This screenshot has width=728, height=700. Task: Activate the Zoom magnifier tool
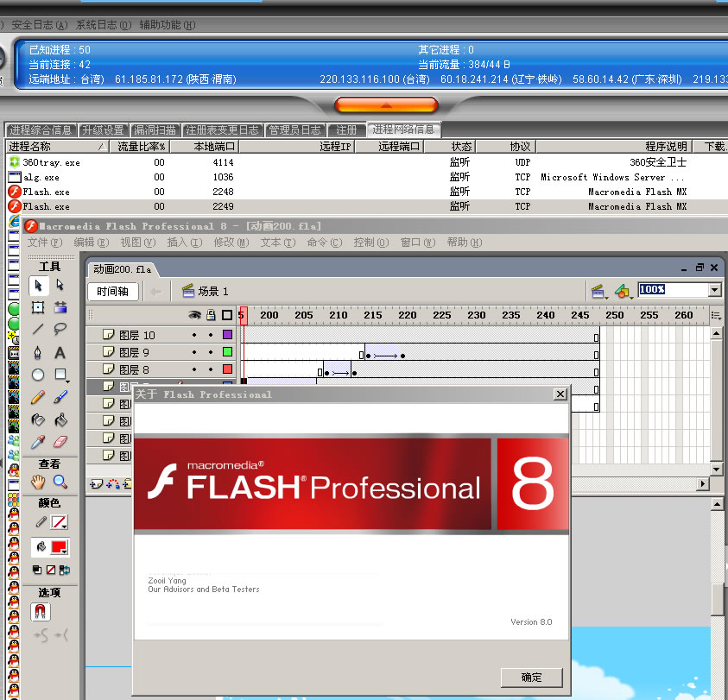click(60, 482)
